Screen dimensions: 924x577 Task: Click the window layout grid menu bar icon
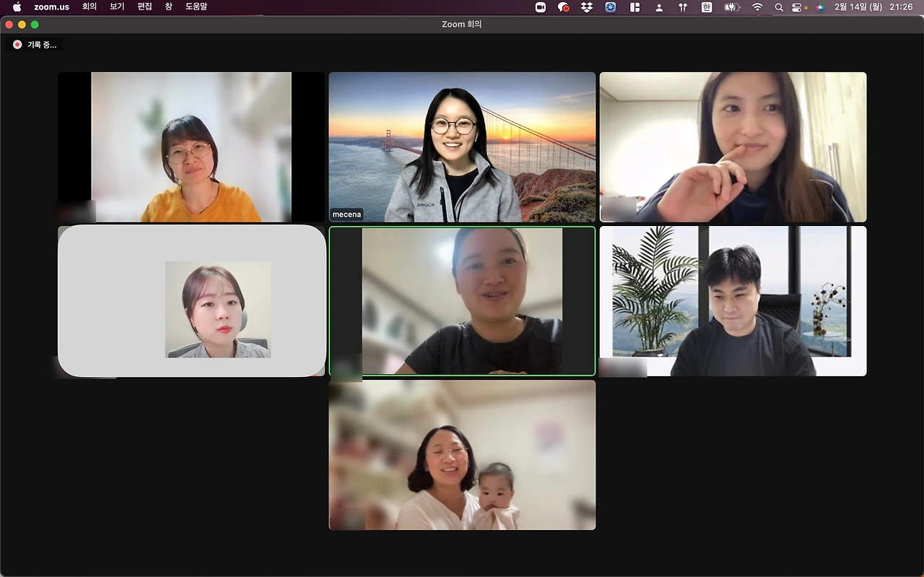pos(635,7)
